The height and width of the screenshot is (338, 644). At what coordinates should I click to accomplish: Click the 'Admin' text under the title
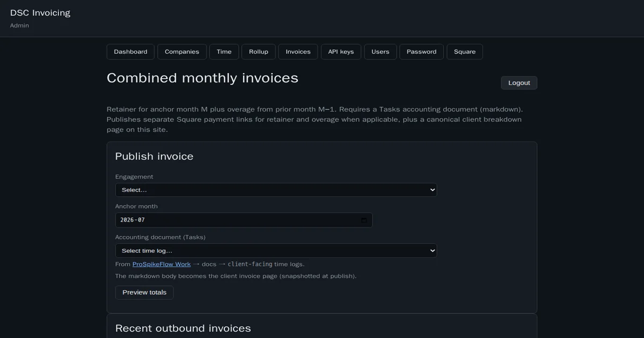19,26
